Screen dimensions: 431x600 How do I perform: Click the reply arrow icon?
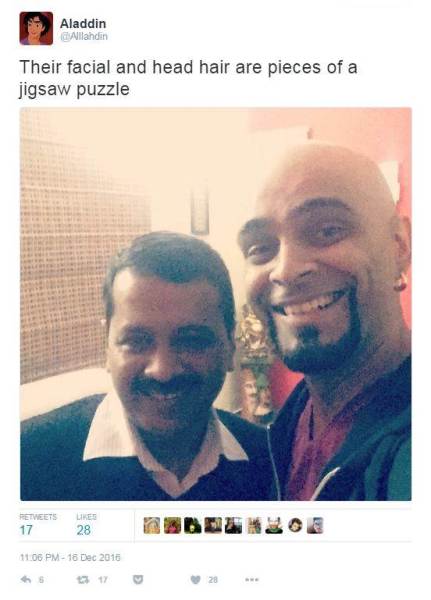[26, 579]
